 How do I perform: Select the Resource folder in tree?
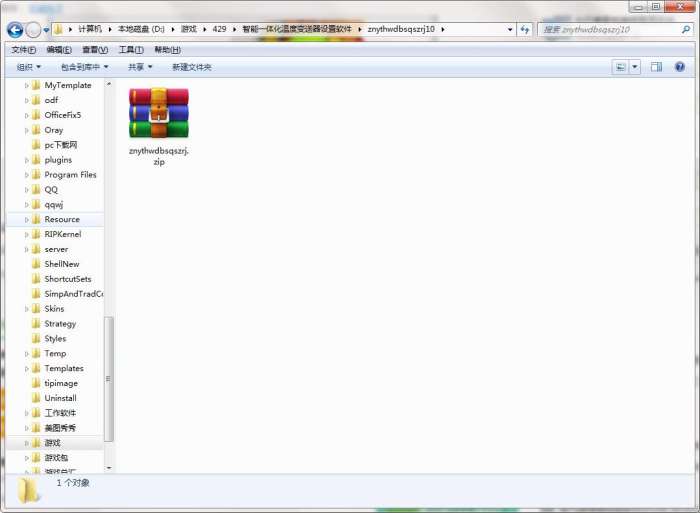62,219
